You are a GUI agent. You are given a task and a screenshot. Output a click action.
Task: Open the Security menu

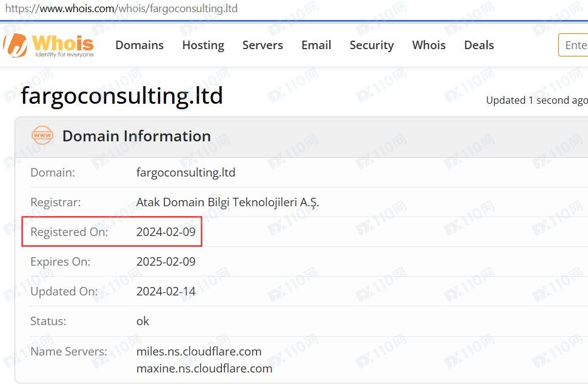[372, 45]
